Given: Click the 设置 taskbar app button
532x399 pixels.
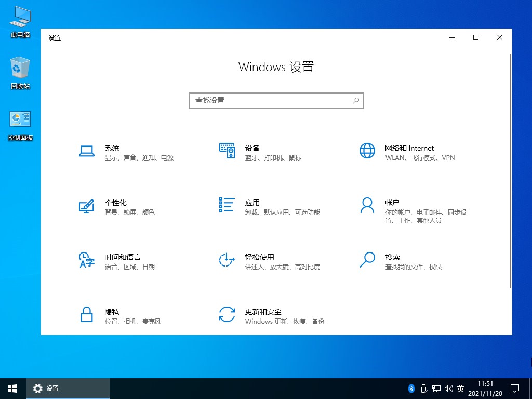Looking at the screenshot, I should (68, 389).
